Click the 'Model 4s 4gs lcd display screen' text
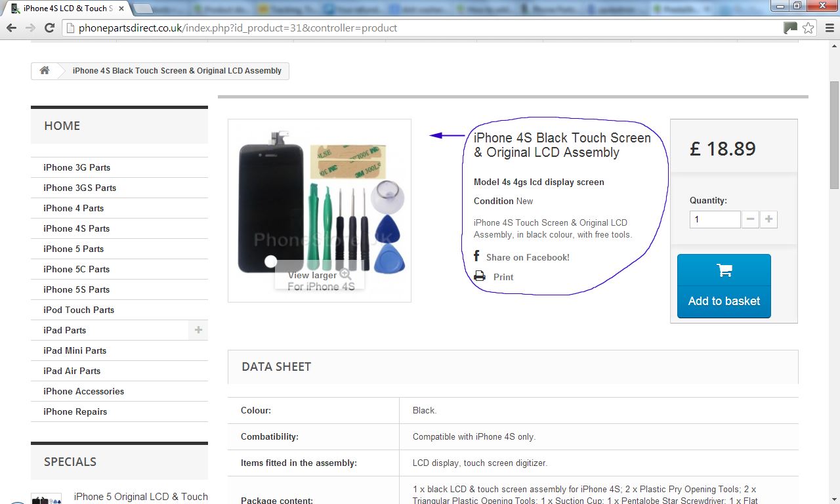840x504 pixels. click(x=539, y=182)
